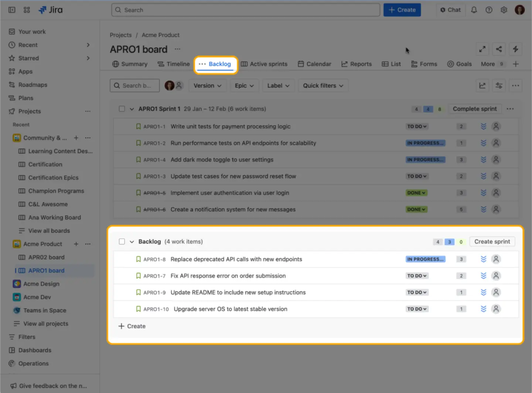Open the Dashboards section

(x=35, y=350)
